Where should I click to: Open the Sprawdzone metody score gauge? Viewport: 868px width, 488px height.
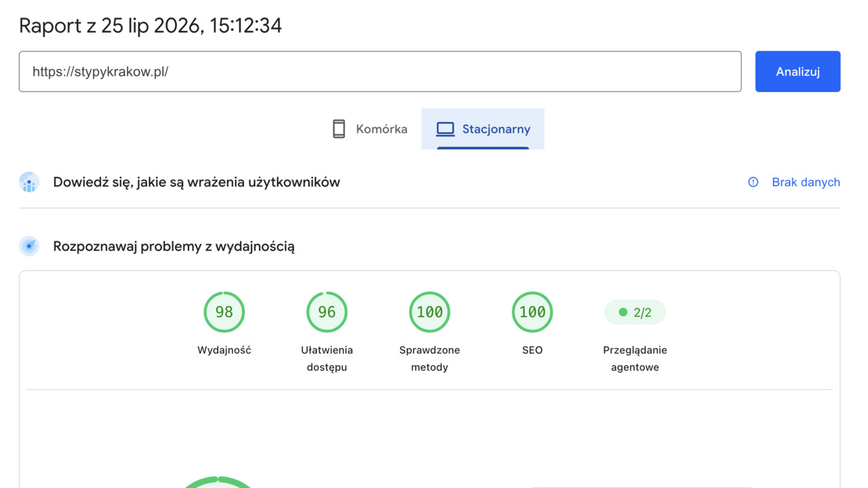430,312
